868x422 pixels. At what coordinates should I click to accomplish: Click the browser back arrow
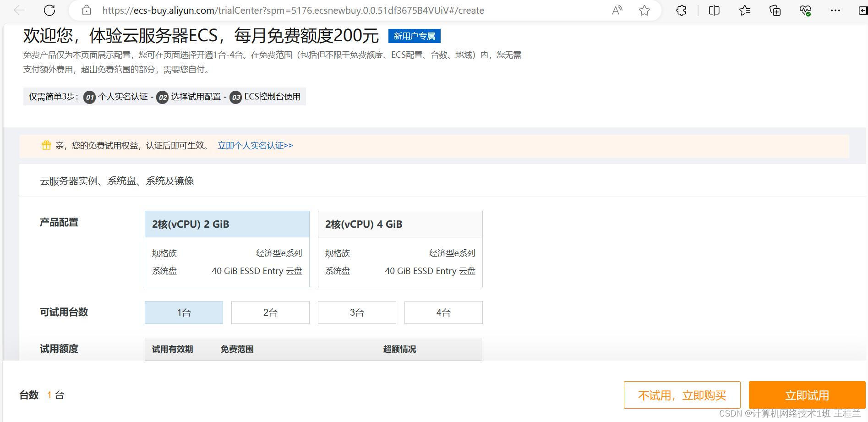19,10
